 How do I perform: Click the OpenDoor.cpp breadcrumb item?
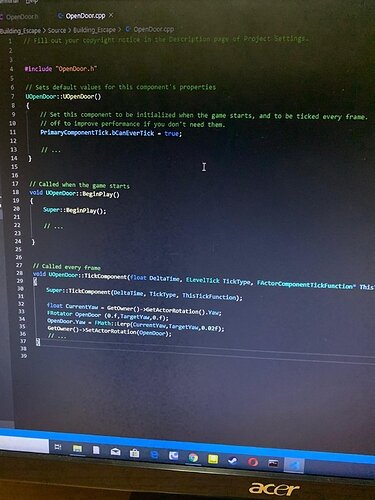(153, 29)
